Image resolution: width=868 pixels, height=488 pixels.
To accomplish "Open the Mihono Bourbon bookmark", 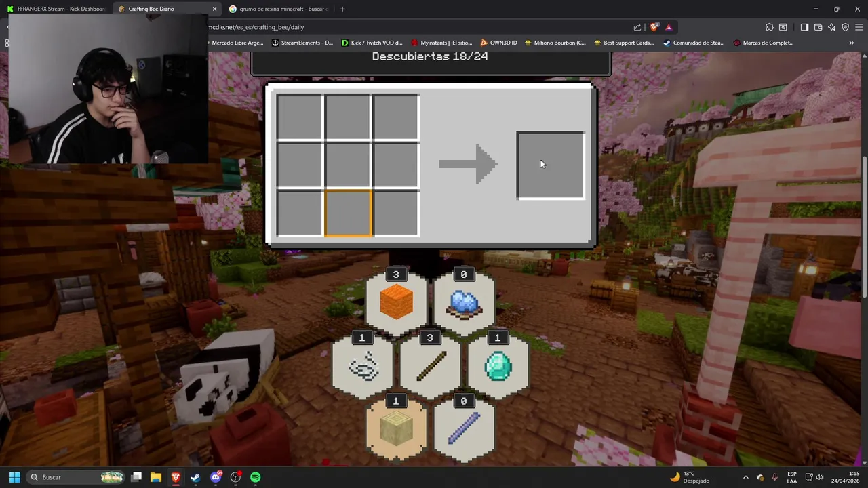I will point(555,43).
